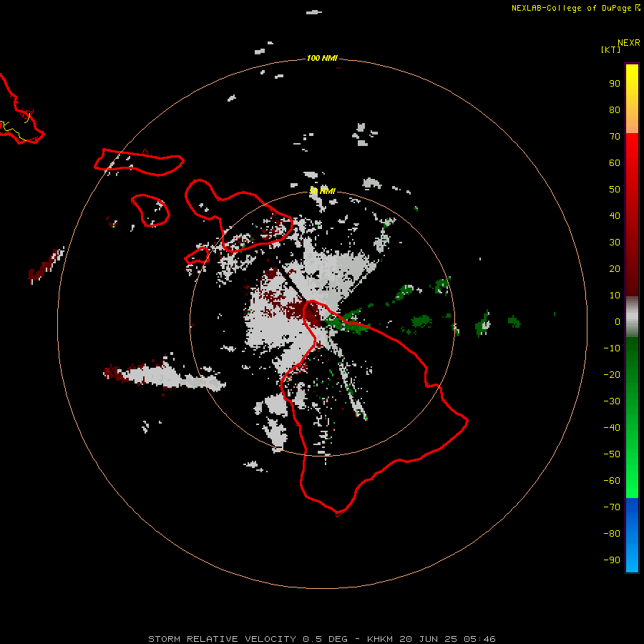Pick the yellow top segment of color bar
Viewport: 644px width, 644px height.
pos(632,99)
